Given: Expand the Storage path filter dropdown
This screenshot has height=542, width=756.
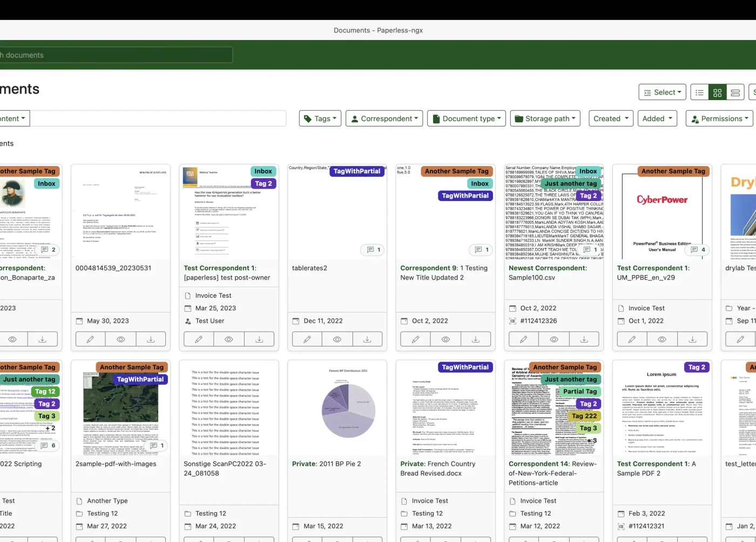Looking at the screenshot, I should pyautogui.click(x=545, y=118).
